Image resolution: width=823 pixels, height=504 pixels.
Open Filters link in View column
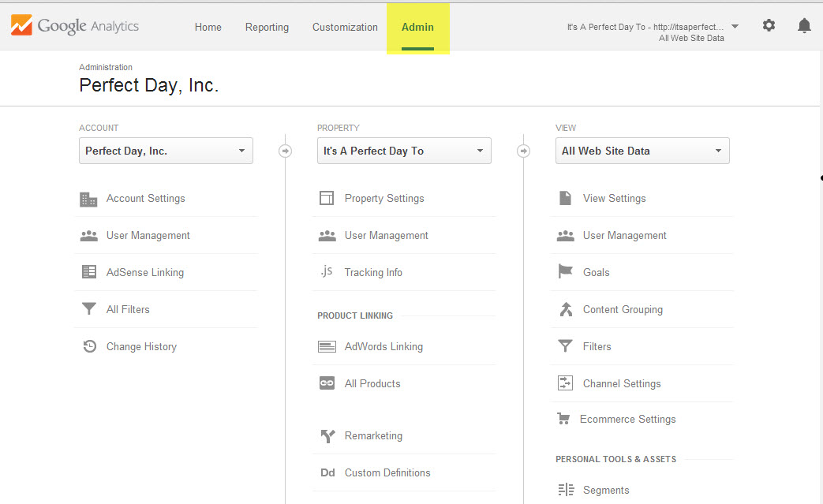click(x=597, y=347)
